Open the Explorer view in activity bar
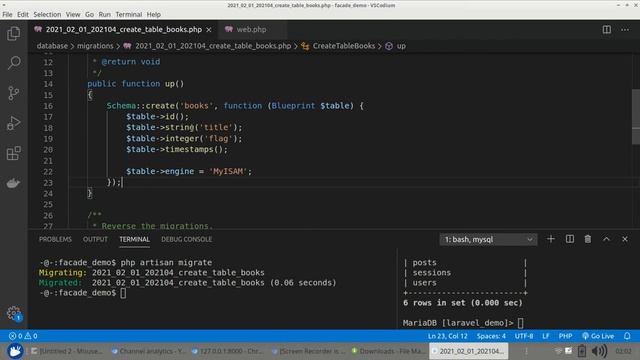Image resolution: width=640 pixels, height=360 pixels. [13, 33]
